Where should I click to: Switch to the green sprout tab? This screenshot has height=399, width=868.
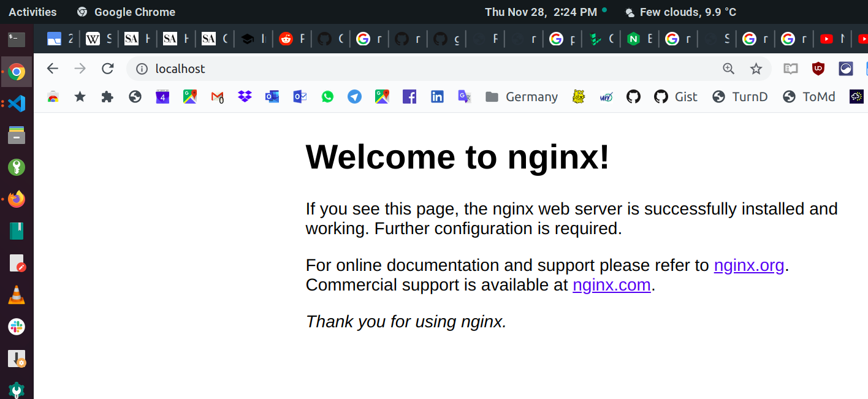(x=601, y=39)
